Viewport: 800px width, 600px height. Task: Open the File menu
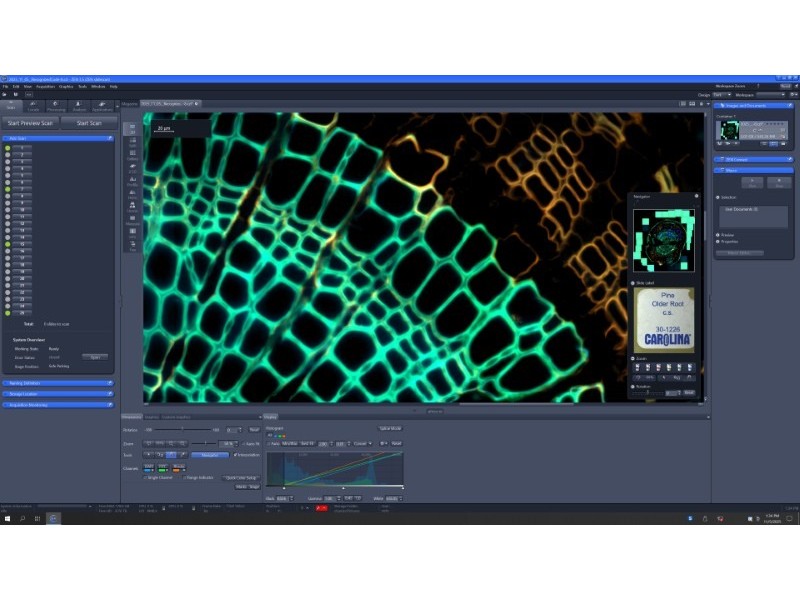pos(5,87)
